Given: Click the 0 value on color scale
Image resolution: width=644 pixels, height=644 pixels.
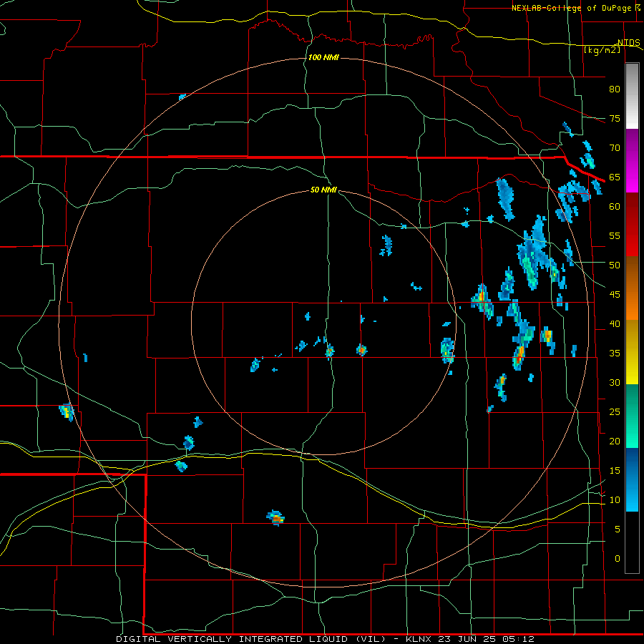Looking at the screenshot, I should [618, 559].
